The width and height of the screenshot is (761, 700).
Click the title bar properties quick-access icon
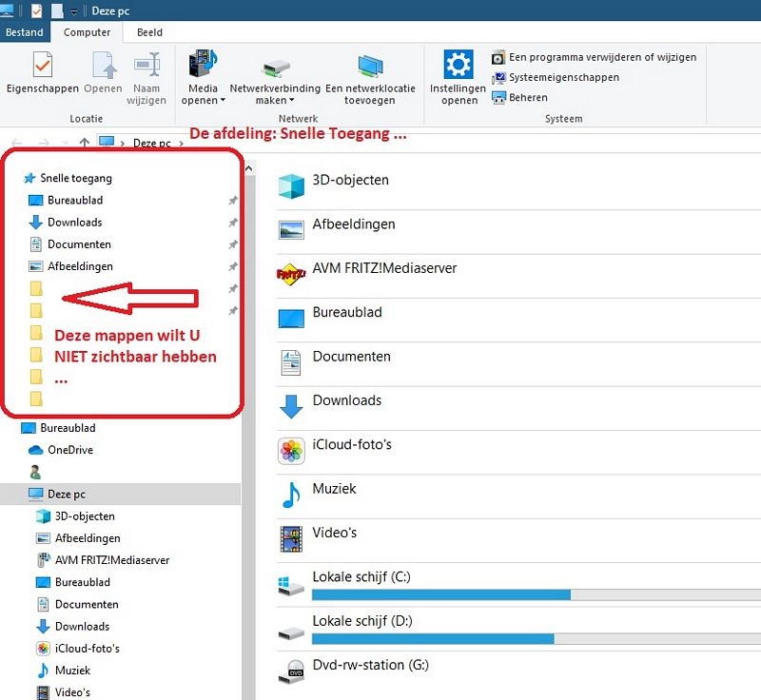click(x=37, y=10)
